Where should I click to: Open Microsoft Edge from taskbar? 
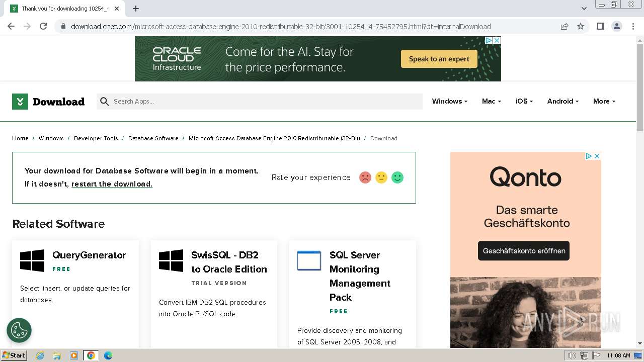tap(108, 355)
